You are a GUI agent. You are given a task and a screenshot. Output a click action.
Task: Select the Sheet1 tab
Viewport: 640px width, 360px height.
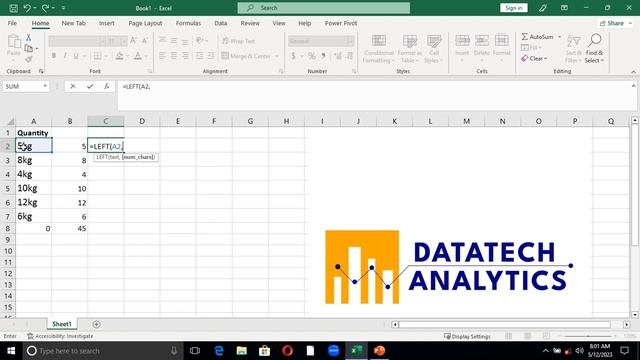click(x=62, y=324)
